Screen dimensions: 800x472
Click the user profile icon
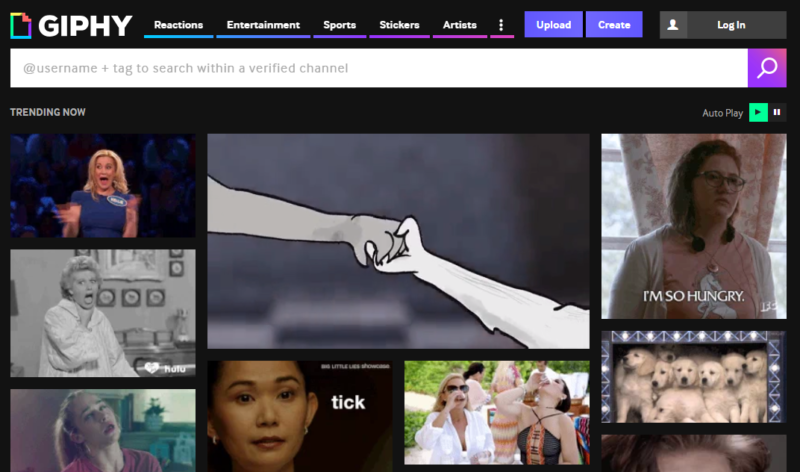click(x=673, y=25)
